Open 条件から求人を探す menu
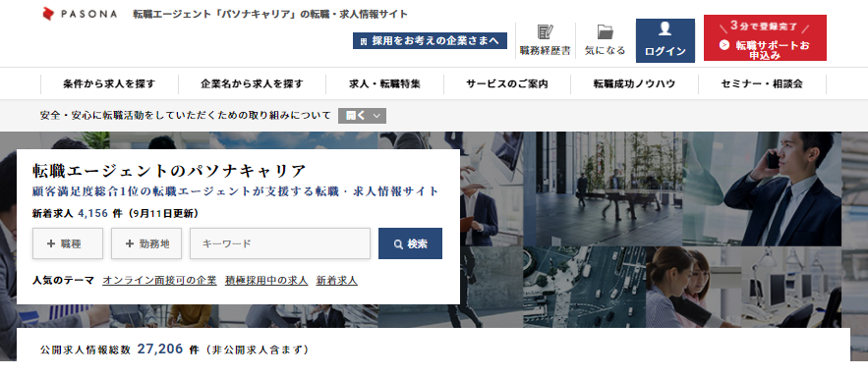The image size is (868, 376). coord(109,84)
